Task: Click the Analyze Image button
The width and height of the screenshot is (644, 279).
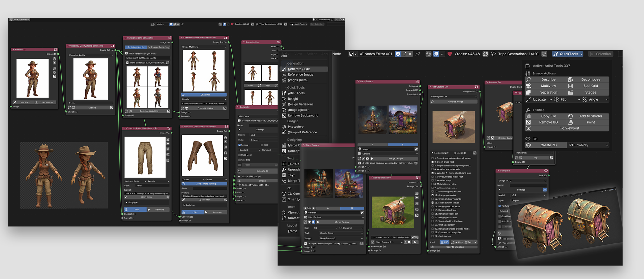Action: pos(453,102)
